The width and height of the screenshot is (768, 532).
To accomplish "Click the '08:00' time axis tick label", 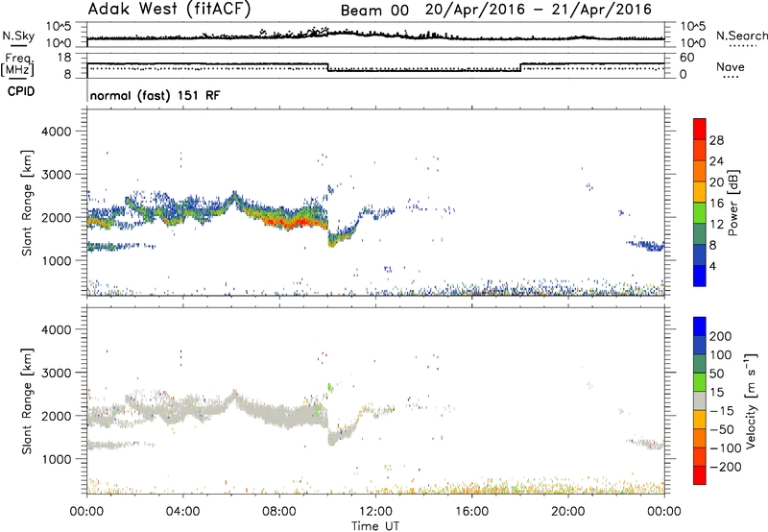I will (279, 512).
